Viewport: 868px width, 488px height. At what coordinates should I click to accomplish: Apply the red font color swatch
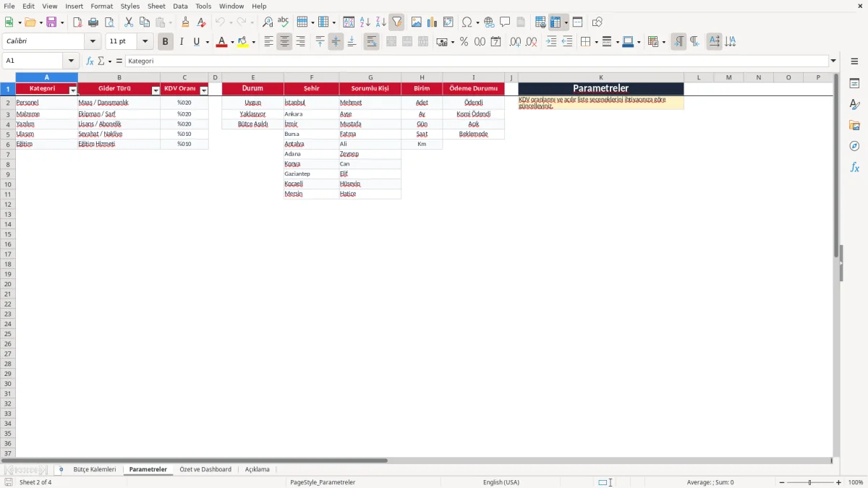pos(221,42)
